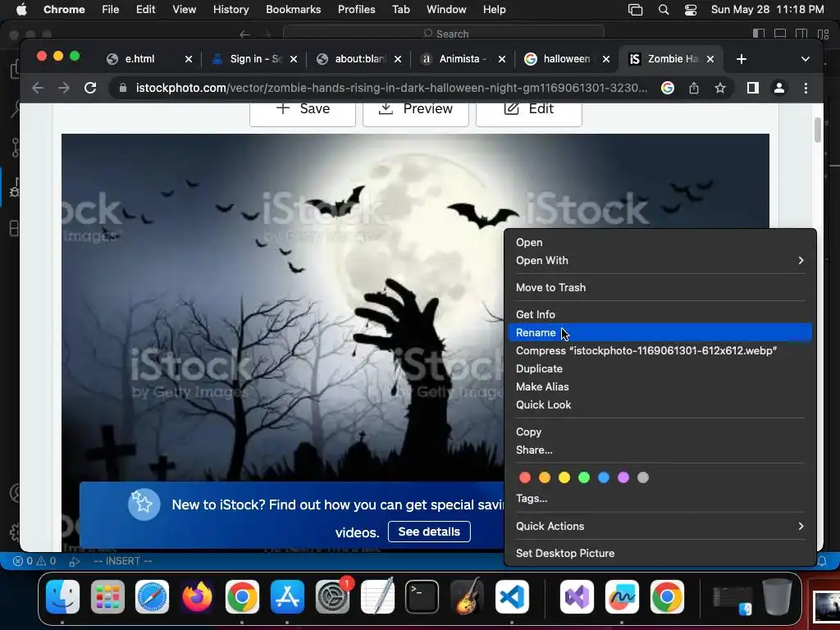Open Tags... in the context menu
The width and height of the screenshot is (840, 630).
point(660,499)
